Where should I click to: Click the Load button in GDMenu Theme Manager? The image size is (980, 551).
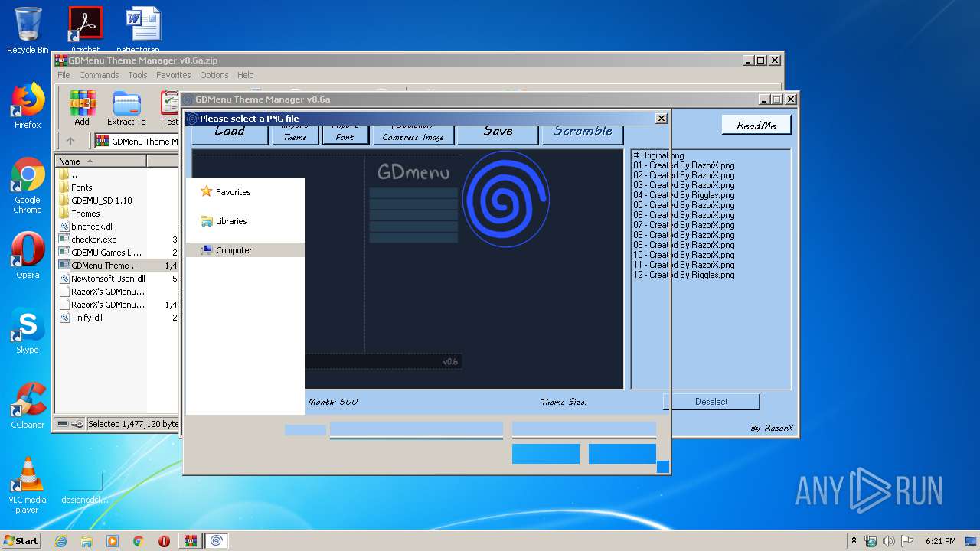(x=230, y=134)
